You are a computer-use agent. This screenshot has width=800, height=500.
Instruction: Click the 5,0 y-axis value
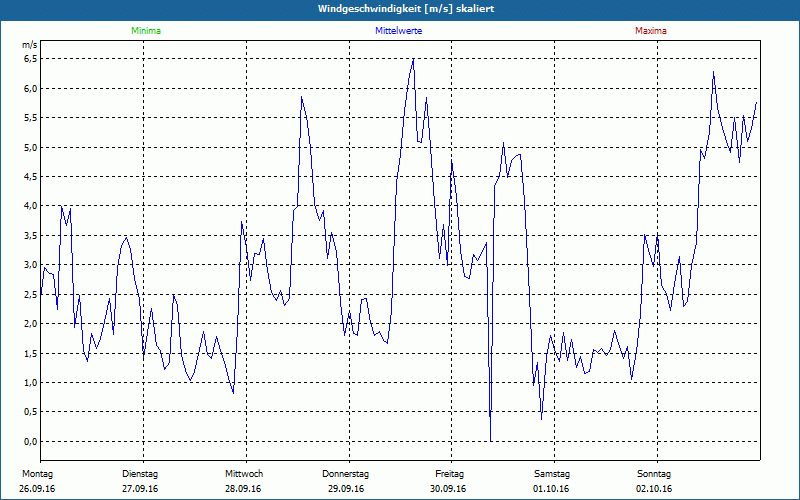31,147
